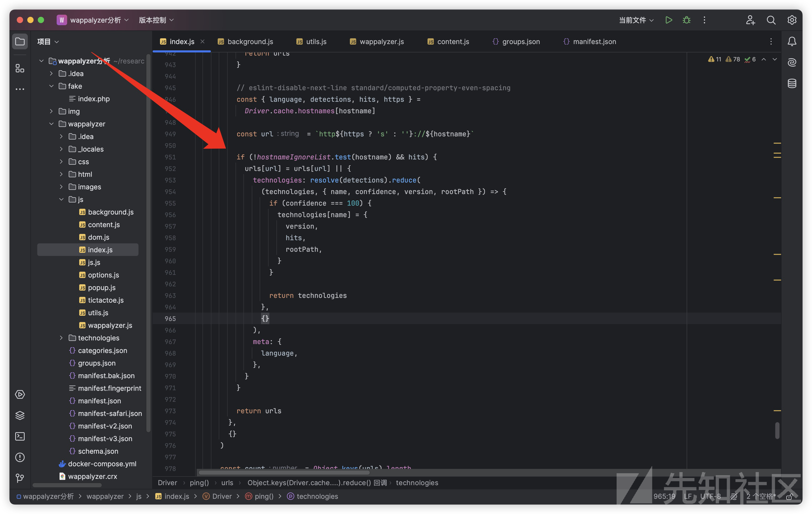Image resolution: width=812 pixels, height=514 pixels.
Task: Open the Services tool window icon
Action: point(20,394)
